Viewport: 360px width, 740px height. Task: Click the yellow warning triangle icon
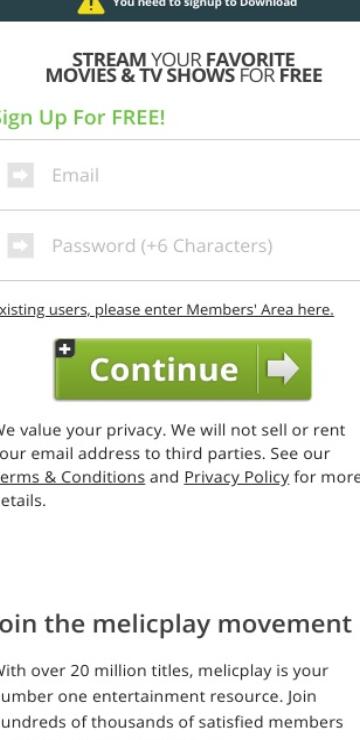coord(91,5)
